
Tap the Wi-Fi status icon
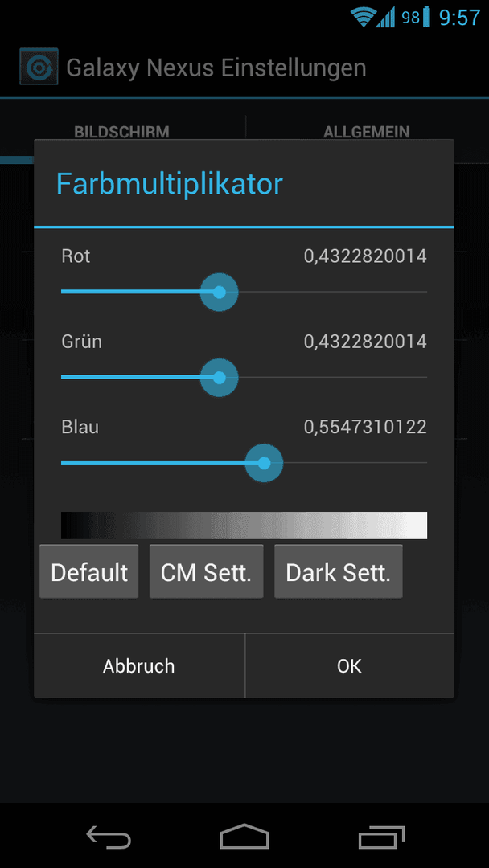(364, 18)
